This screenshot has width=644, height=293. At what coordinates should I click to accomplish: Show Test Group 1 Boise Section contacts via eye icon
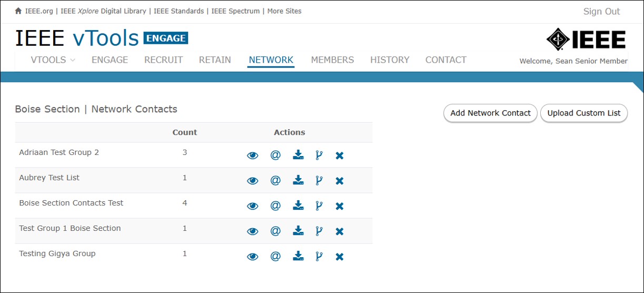click(253, 231)
